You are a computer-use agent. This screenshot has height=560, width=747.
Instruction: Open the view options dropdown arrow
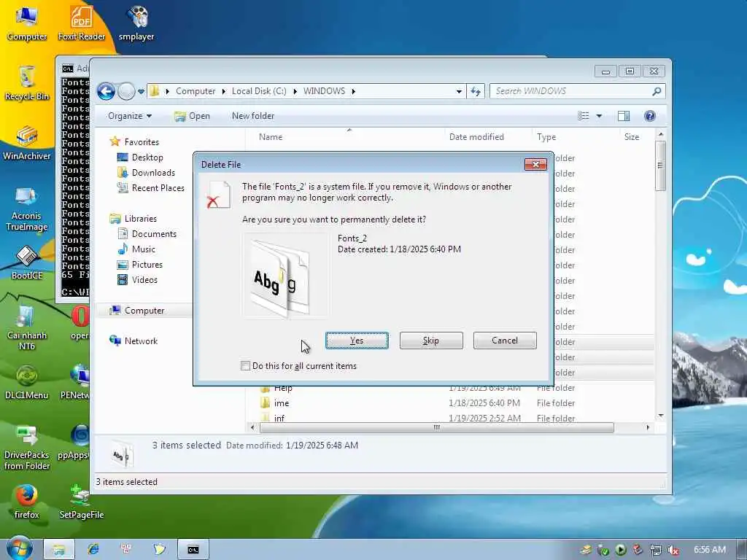click(x=600, y=116)
